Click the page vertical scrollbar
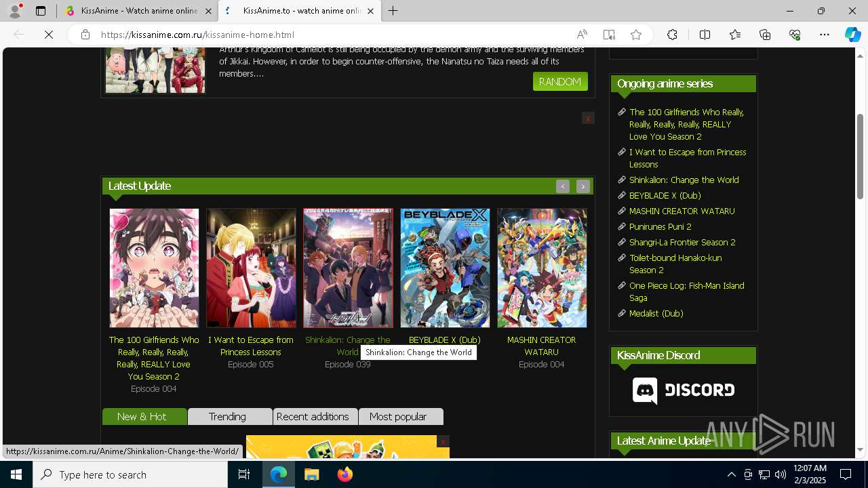The image size is (868, 488). (x=860, y=156)
